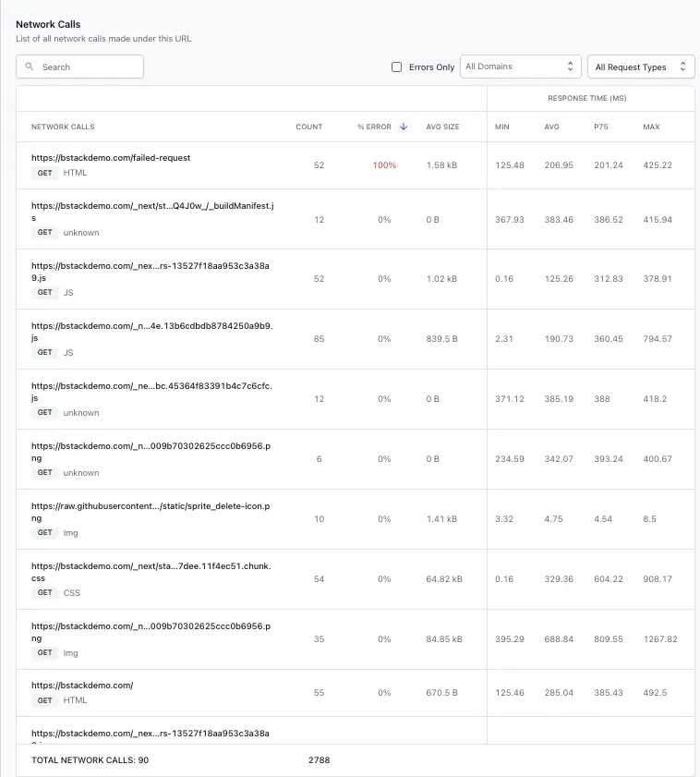This screenshot has width=700, height=777.
Task: Click the 670.5 B average size
Action: [442, 693]
